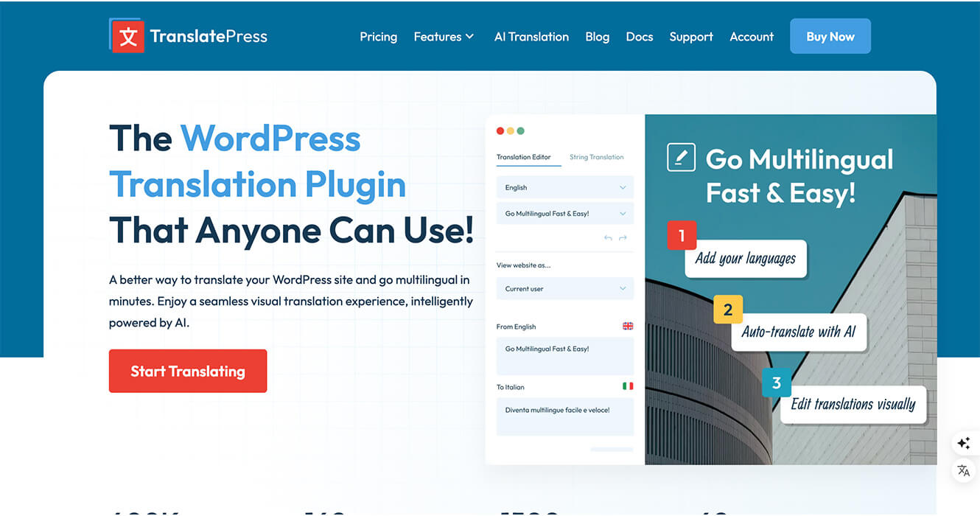Click the Italian flag beside To Italian

(x=628, y=386)
